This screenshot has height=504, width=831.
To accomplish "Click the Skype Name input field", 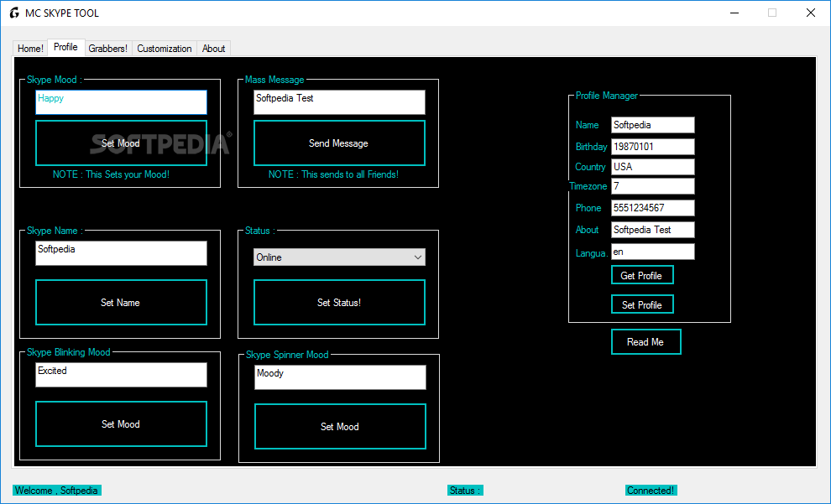I will [x=121, y=253].
